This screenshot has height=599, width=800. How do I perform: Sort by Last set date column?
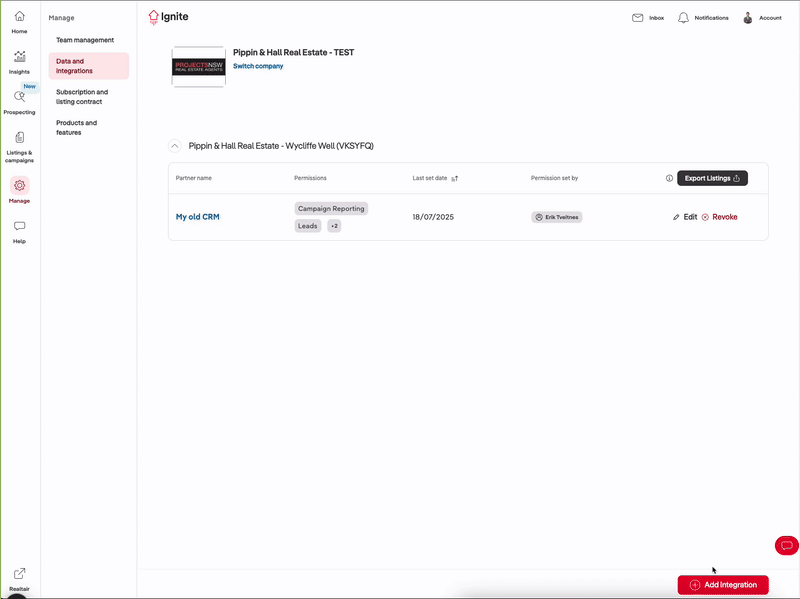(454, 178)
